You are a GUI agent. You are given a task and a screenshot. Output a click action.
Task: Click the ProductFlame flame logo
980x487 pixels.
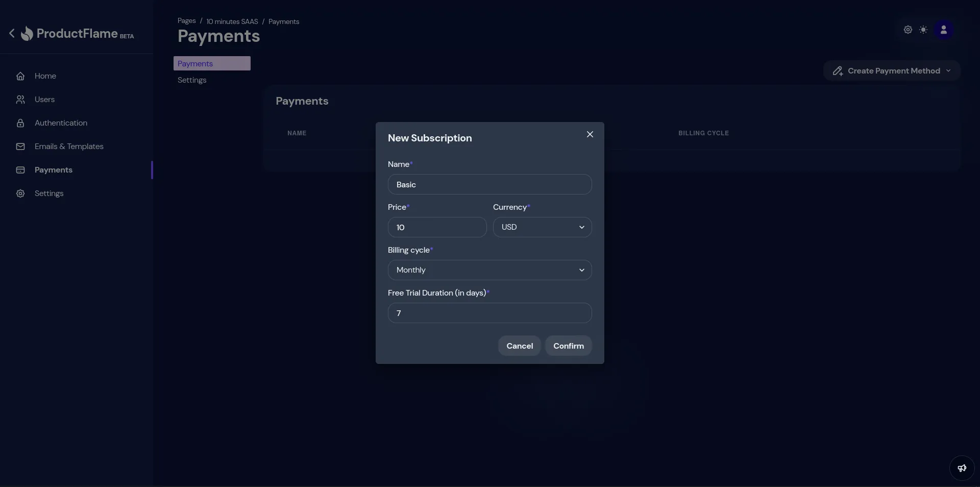[x=27, y=34]
